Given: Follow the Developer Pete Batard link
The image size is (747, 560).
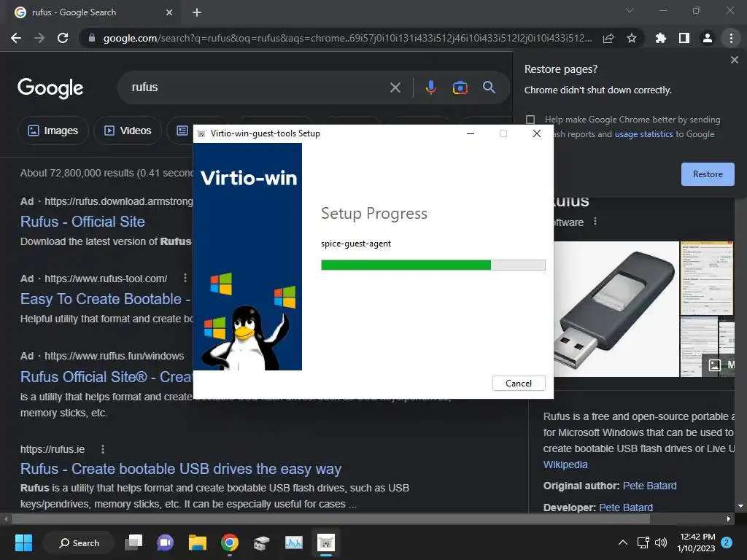Looking at the screenshot, I should [625, 507].
